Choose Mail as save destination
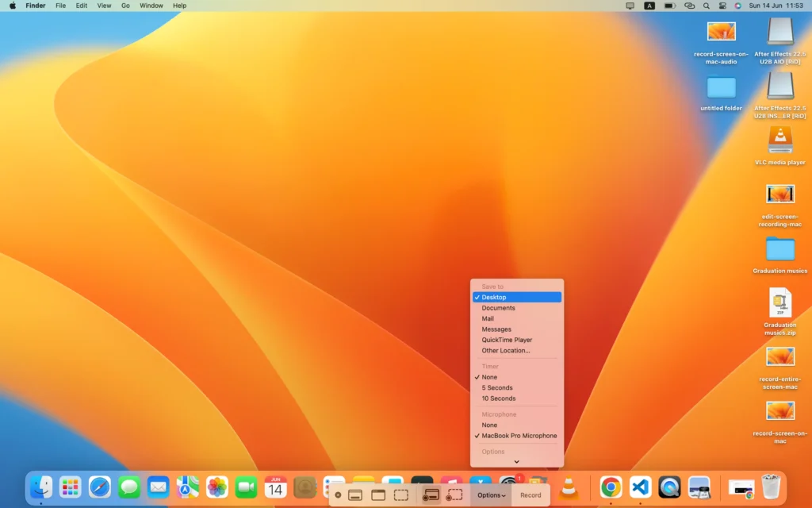The image size is (812, 508). tap(517, 318)
